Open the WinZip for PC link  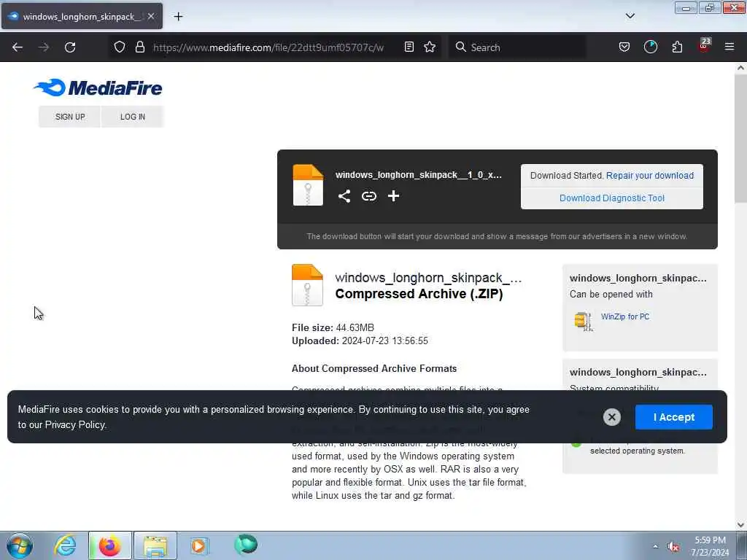click(x=625, y=316)
